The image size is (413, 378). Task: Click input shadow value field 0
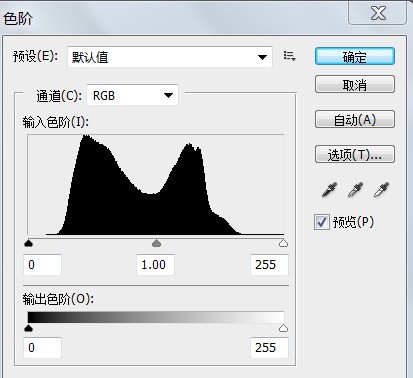click(x=43, y=265)
